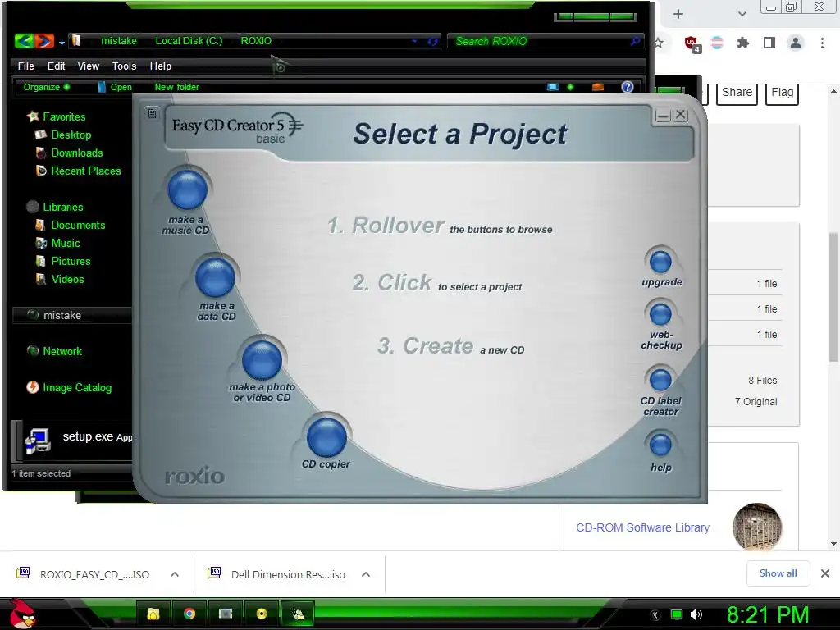Open Desktop in the navigation pane

click(71, 135)
